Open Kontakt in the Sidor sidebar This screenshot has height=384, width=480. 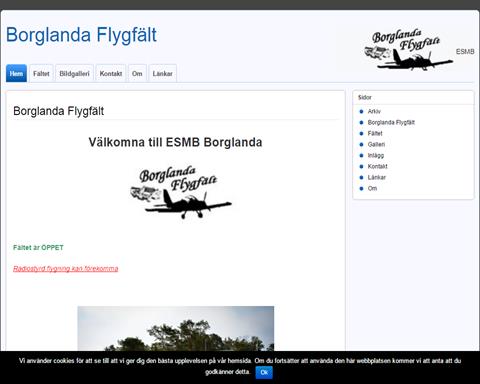(377, 166)
